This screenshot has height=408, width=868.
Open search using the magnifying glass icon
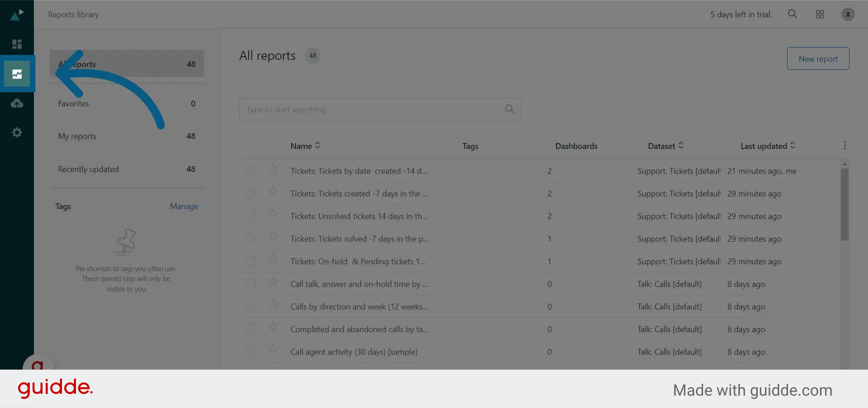pyautogui.click(x=792, y=14)
